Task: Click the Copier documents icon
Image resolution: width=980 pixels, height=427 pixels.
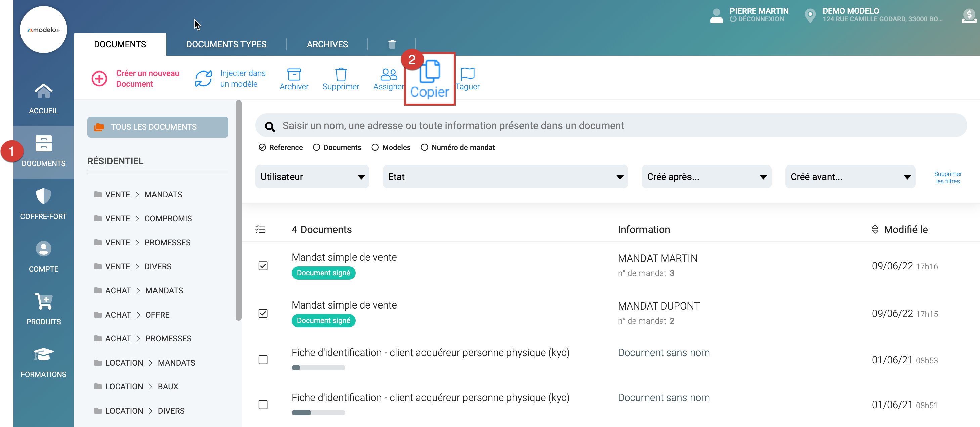Action: point(430,72)
